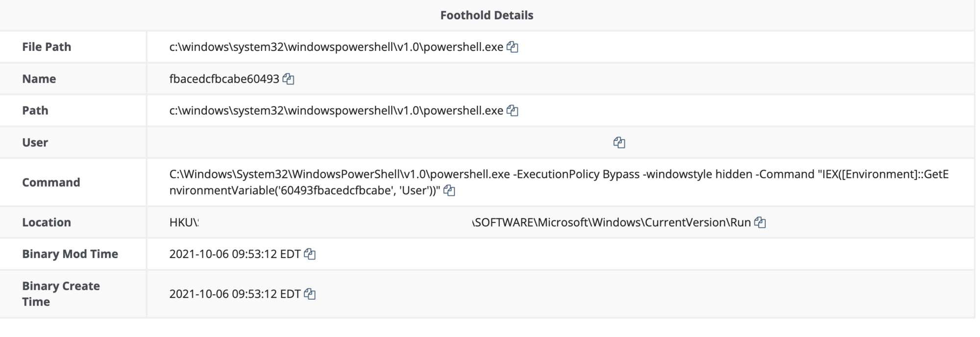Copy the Location registry key
Viewport: 980px width, 337px height.
pyautogui.click(x=760, y=222)
